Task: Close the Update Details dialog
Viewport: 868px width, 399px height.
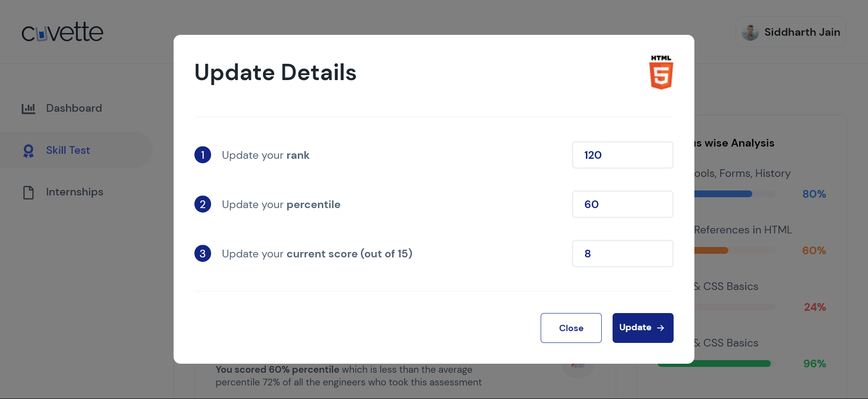Action: pyautogui.click(x=571, y=328)
